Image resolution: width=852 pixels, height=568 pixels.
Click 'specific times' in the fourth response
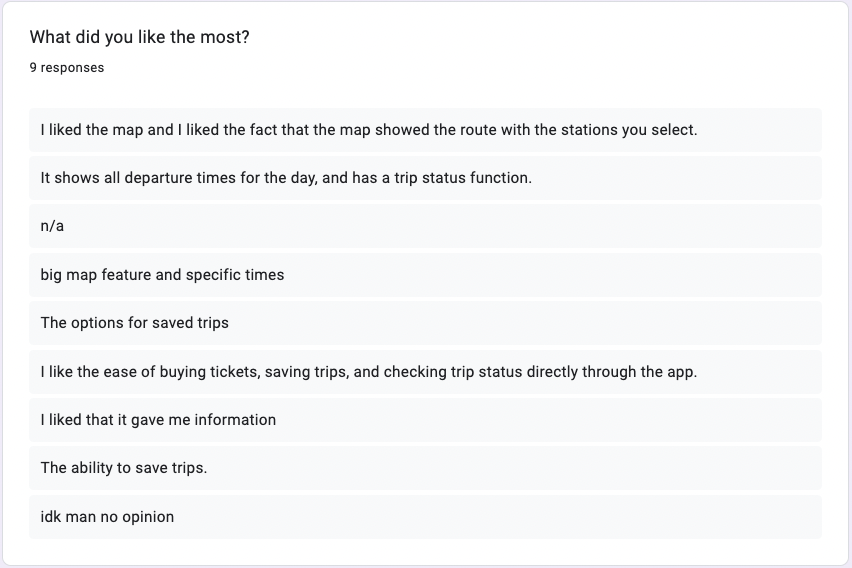tap(235, 275)
